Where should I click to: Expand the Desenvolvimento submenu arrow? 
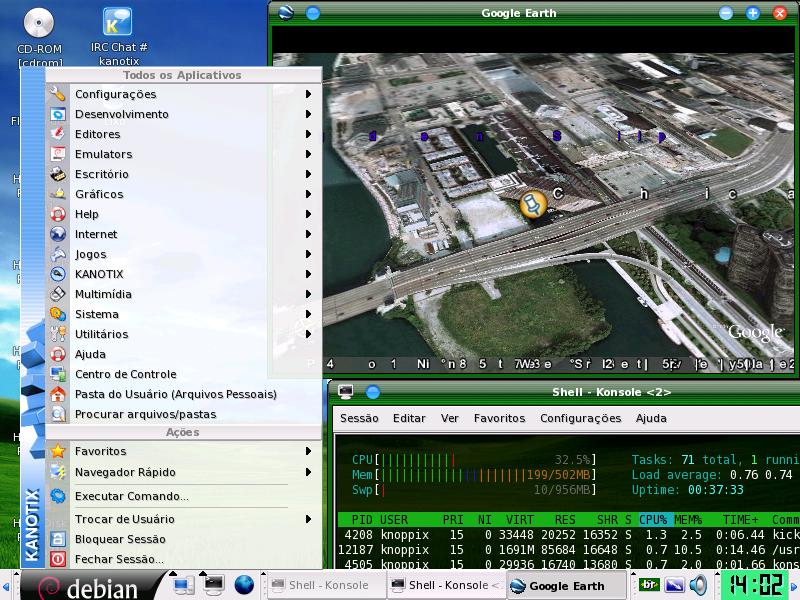(x=308, y=114)
